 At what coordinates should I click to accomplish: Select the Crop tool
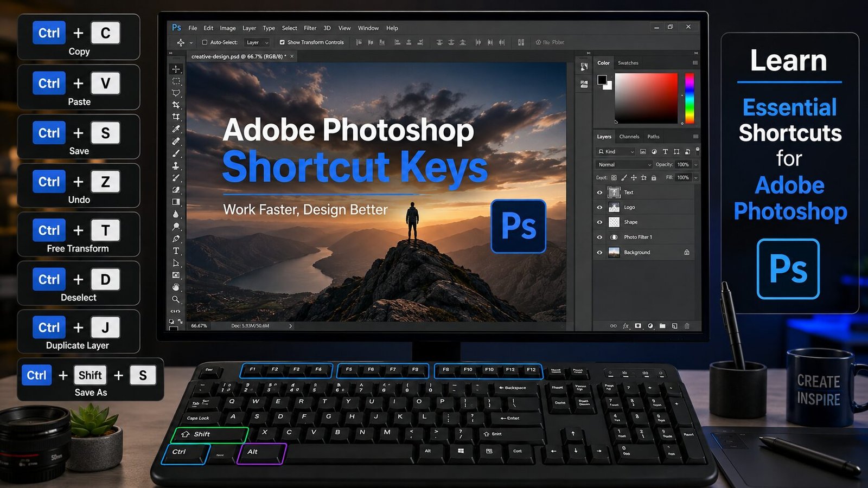pos(176,117)
